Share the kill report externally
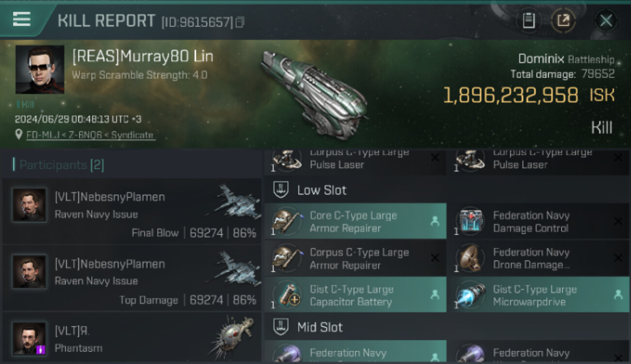 [x=563, y=21]
